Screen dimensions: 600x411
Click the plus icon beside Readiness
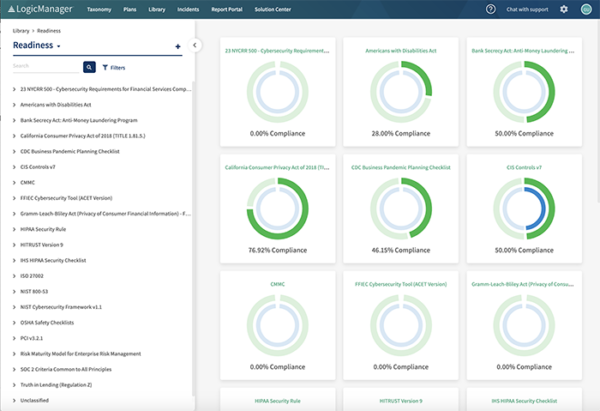[178, 46]
